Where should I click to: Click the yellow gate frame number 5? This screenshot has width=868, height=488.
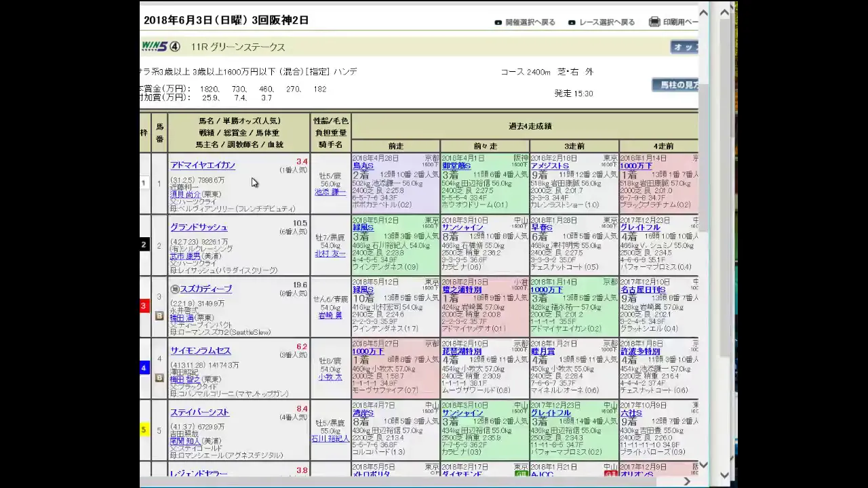144,430
